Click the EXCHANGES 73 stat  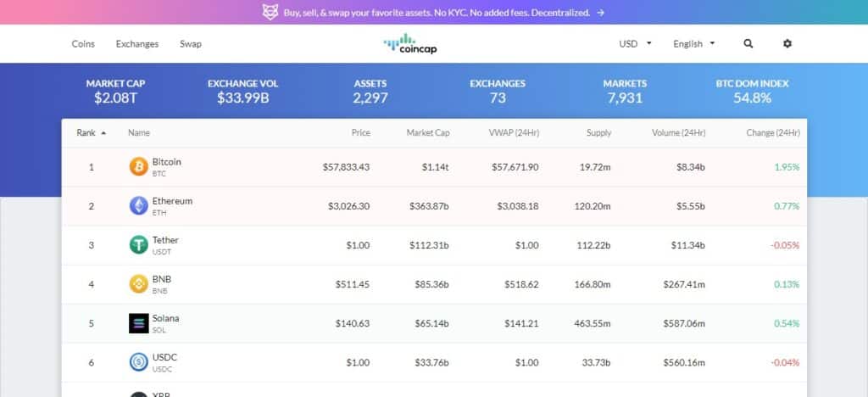click(498, 92)
